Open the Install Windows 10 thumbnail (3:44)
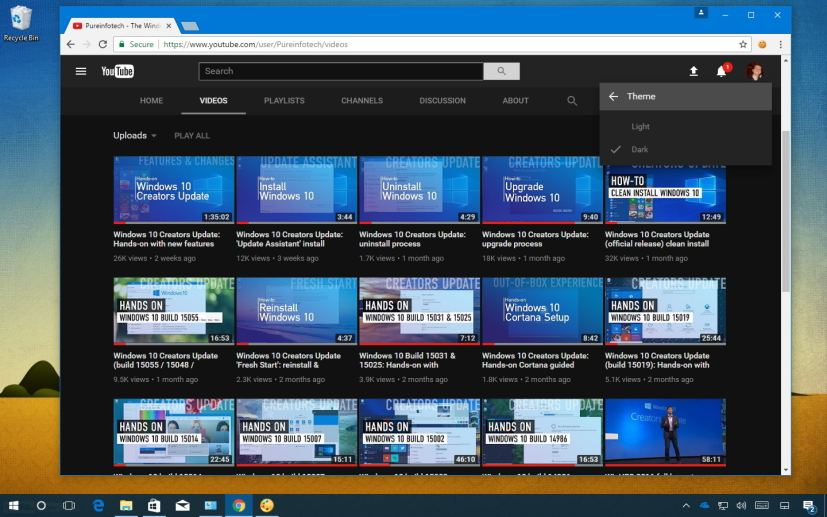 (x=296, y=190)
